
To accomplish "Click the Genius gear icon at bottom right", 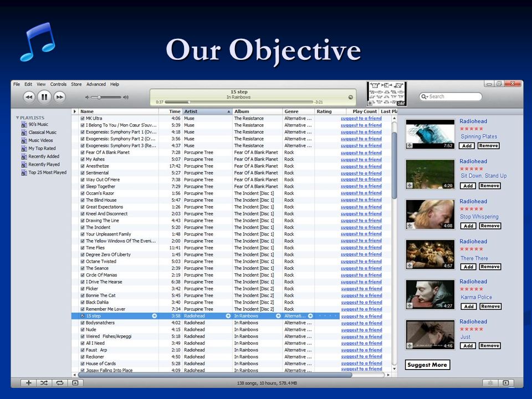I will (x=490, y=383).
